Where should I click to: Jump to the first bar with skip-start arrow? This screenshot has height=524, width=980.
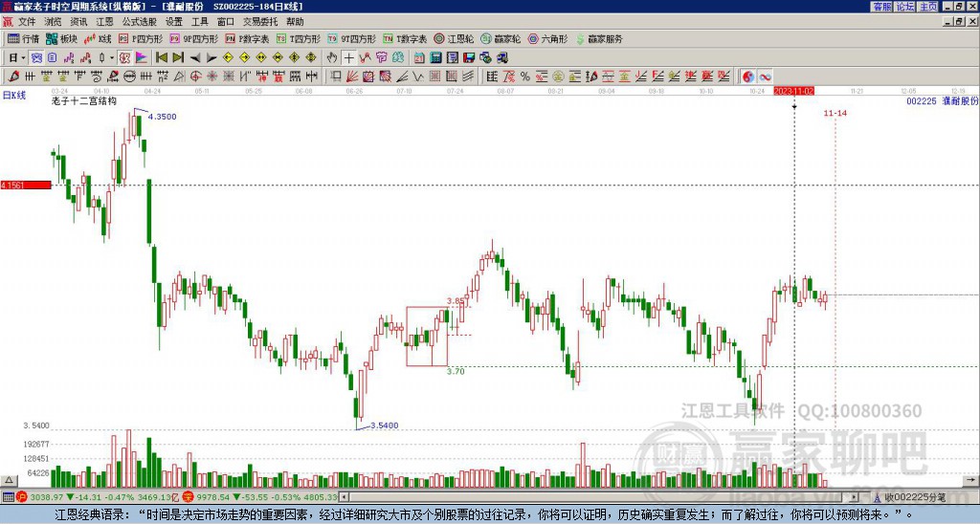coord(161,57)
